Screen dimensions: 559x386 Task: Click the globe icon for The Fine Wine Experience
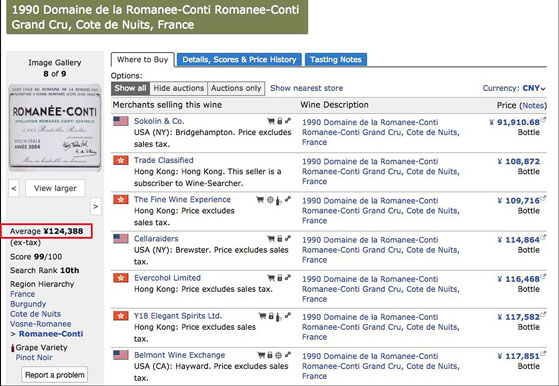coord(271,200)
